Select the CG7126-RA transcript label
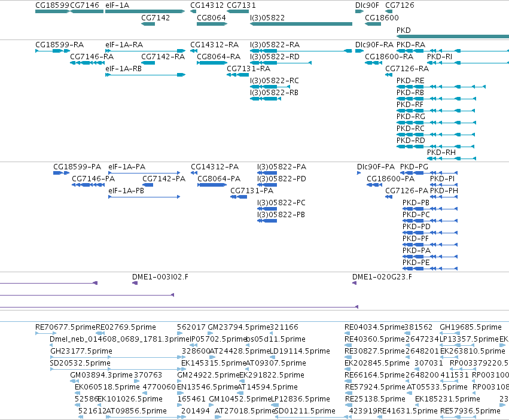The height and width of the screenshot is (420, 509). point(407,69)
